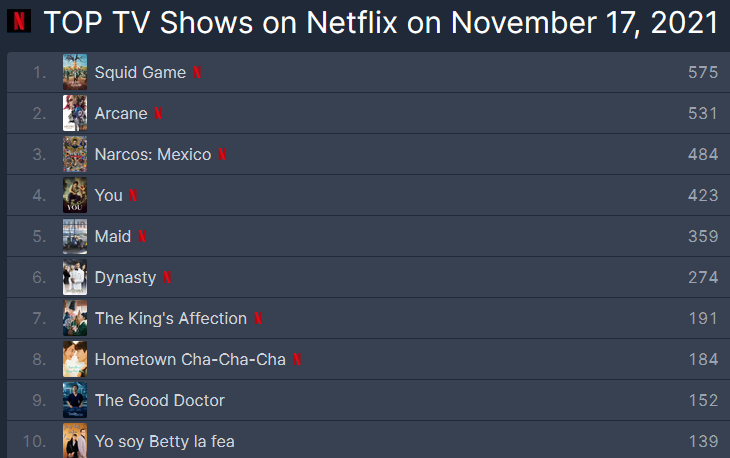
Task: Click the Netflix logo beside the page title
Action: click(x=19, y=21)
